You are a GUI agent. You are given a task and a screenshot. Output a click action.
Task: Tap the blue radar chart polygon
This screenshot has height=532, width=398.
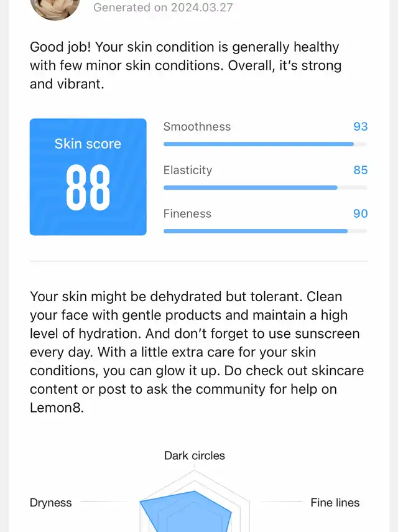[186, 512]
